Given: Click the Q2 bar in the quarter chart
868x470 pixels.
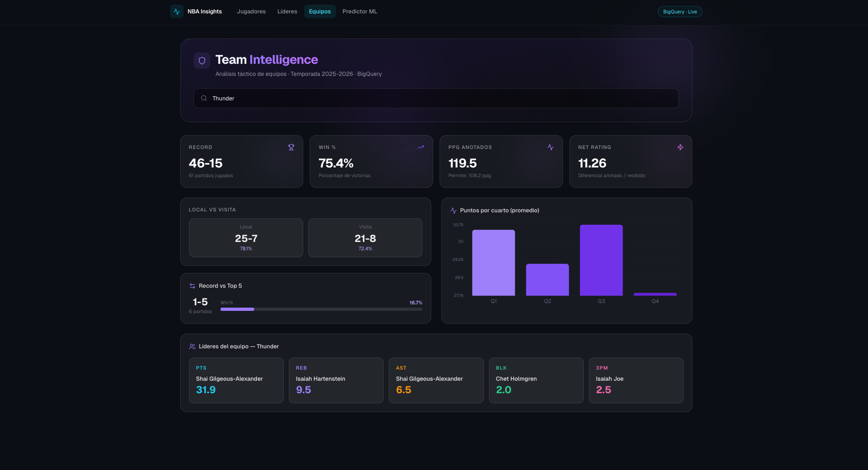Looking at the screenshot, I should (x=547, y=279).
